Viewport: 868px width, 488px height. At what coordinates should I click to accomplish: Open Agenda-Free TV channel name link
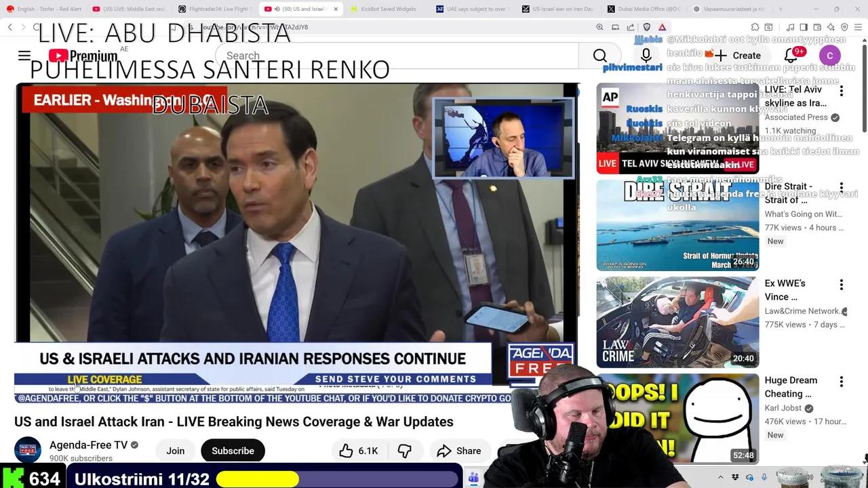88,445
